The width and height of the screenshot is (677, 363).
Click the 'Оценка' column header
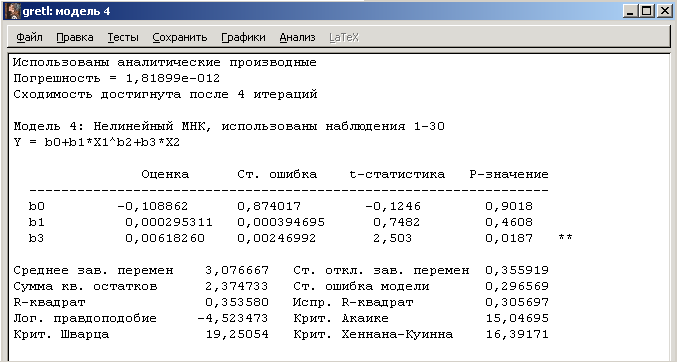tap(165, 174)
